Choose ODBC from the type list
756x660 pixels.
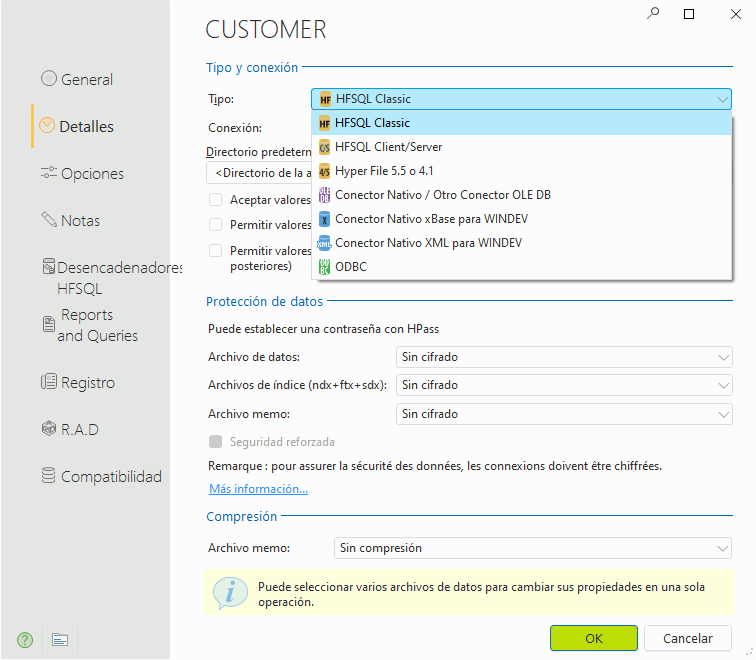pos(522,267)
